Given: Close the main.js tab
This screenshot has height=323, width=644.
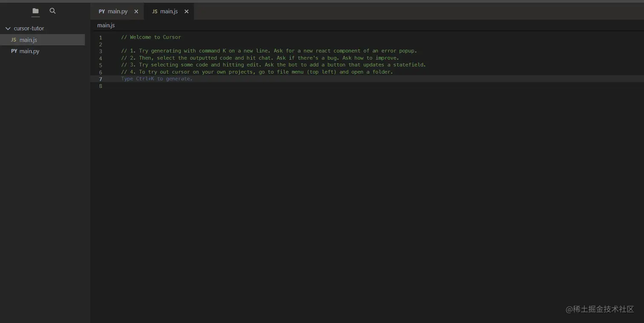Looking at the screenshot, I should point(186,12).
